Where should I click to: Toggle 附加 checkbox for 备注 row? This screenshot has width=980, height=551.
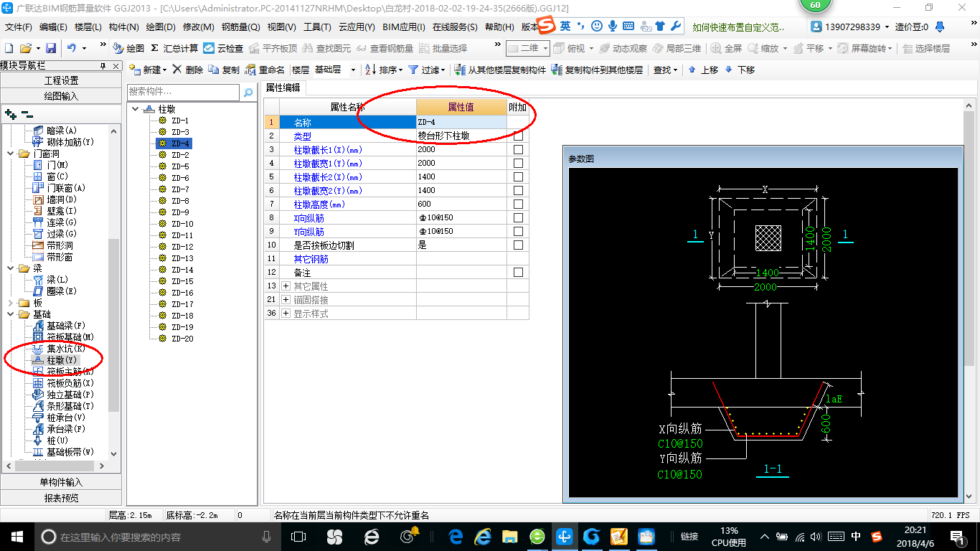click(518, 273)
